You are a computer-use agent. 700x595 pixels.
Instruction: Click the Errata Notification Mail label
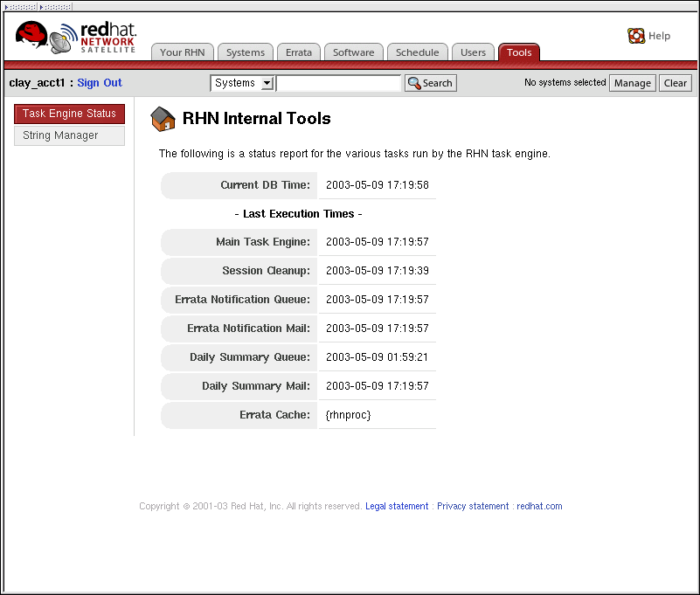249,329
